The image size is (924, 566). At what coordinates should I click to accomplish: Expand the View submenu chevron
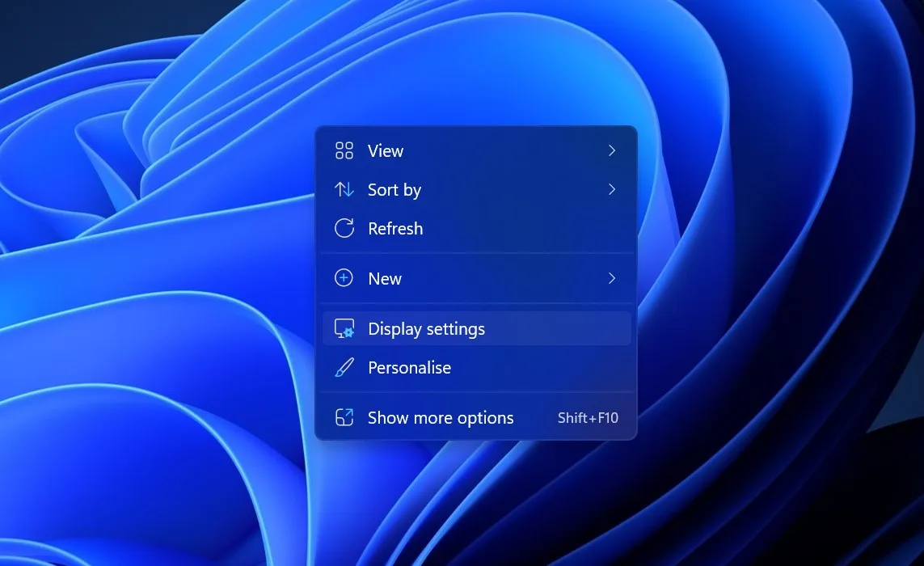tap(612, 151)
